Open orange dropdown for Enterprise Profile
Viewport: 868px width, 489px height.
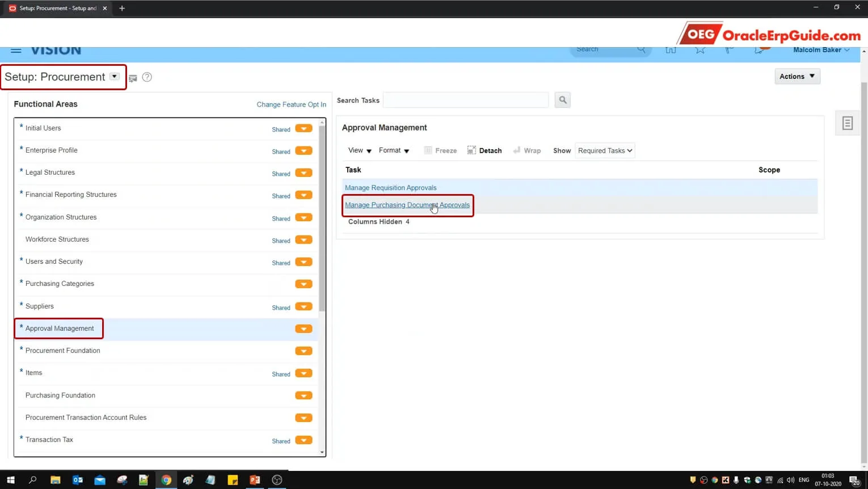(x=304, y=151)
